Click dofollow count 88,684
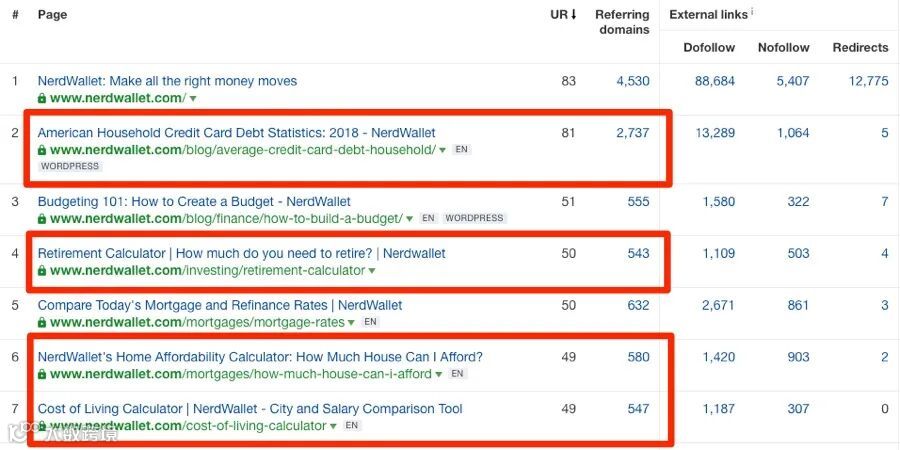Viewport: 900px width, 450px height. click(715, 81)
